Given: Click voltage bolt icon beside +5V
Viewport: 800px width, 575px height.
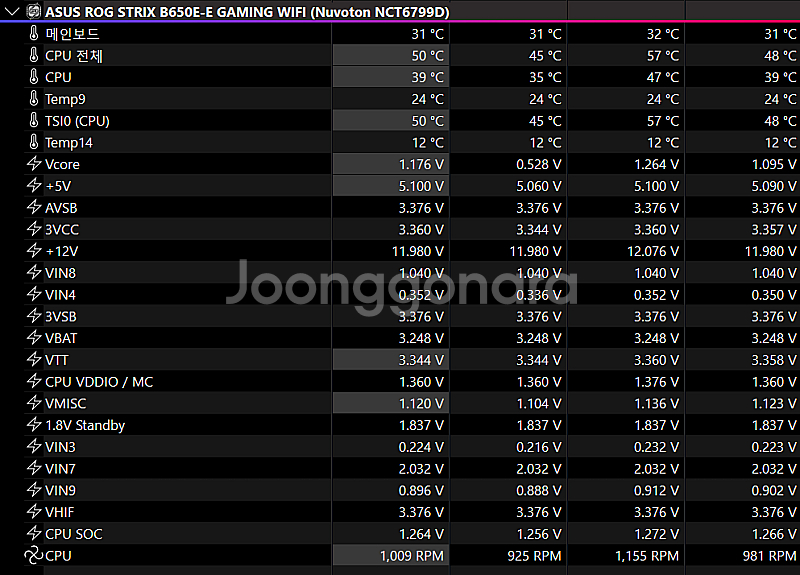Looking at the screenshot, I should pyautogui.click(x=34, y=186).
